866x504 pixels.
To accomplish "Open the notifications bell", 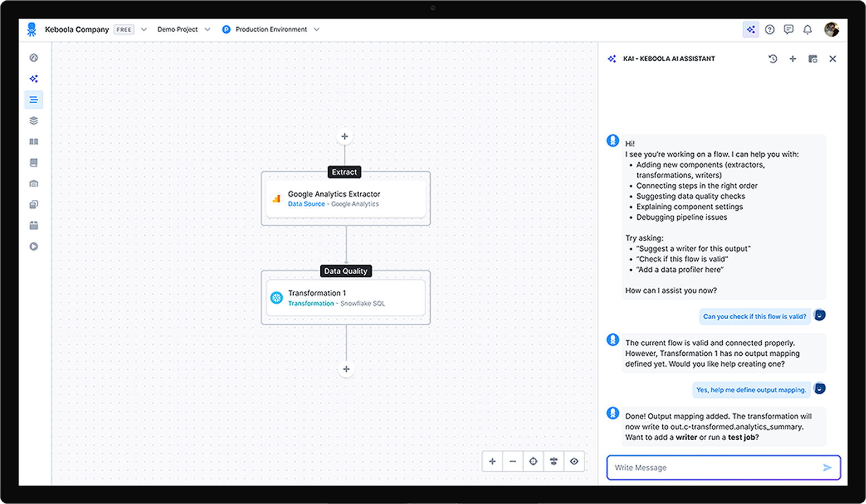I will [x=807, y=29].
